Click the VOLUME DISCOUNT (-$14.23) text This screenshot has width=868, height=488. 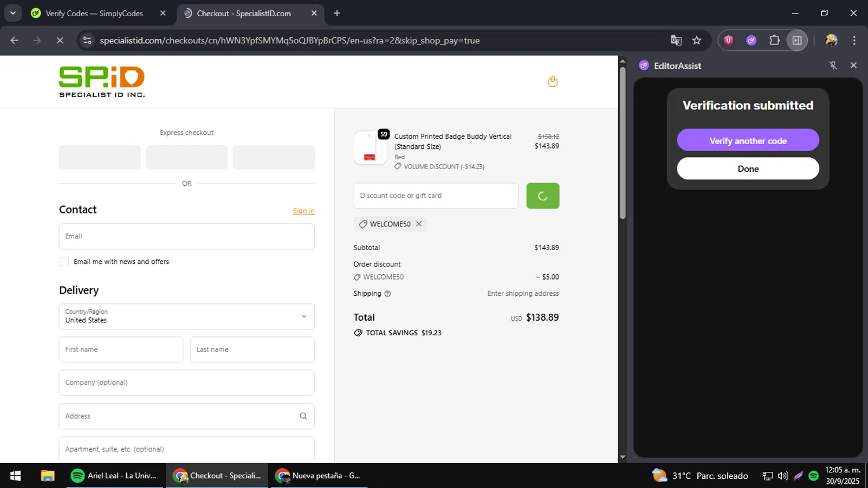[x=444, y=167]
